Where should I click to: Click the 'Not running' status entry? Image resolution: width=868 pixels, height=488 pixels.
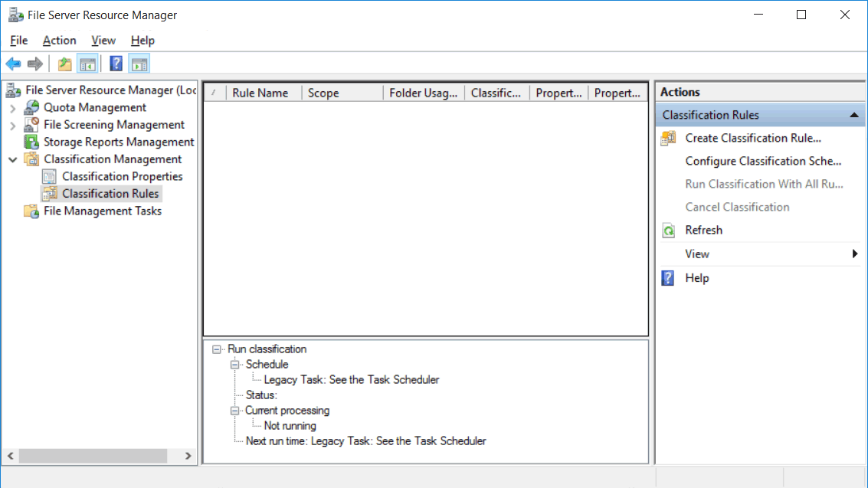(x=290, y=426)
